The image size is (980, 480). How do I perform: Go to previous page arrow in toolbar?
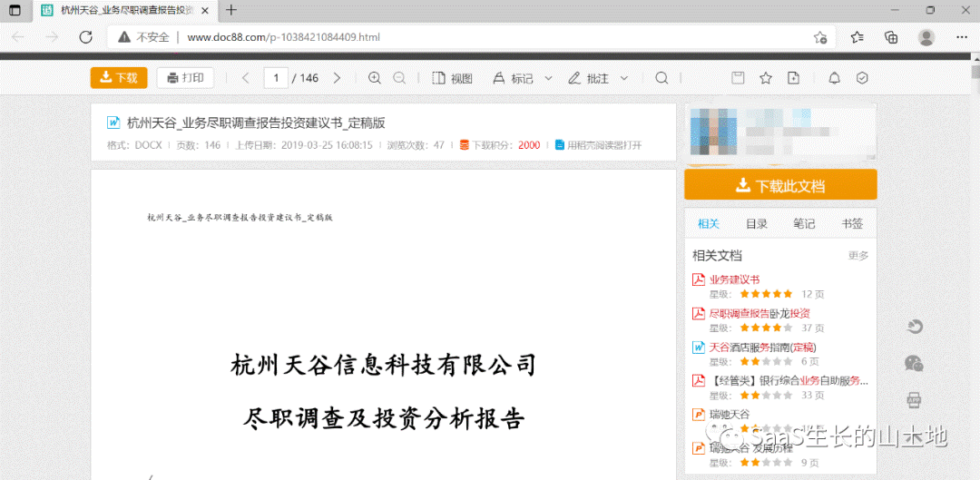tap(246, 78)
